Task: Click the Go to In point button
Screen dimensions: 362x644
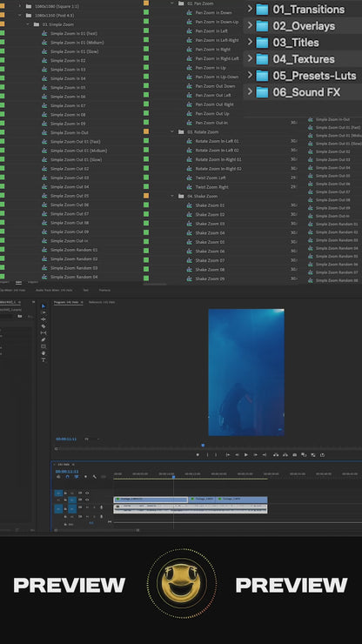Action: click(x=228, y=454)
